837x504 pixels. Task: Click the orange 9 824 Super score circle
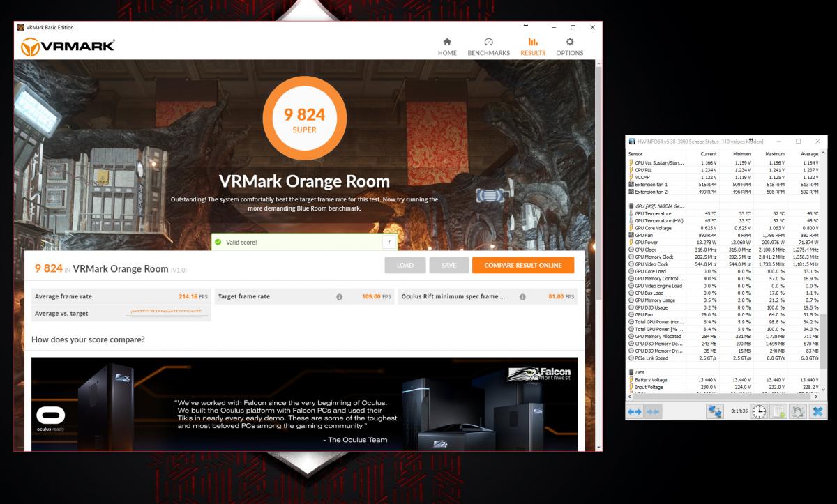coord(304,118)
